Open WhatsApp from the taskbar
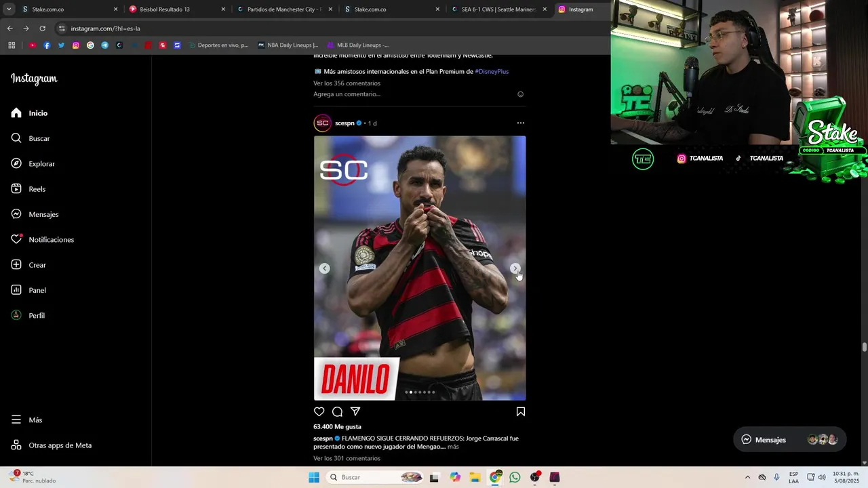 click(515, 477)
